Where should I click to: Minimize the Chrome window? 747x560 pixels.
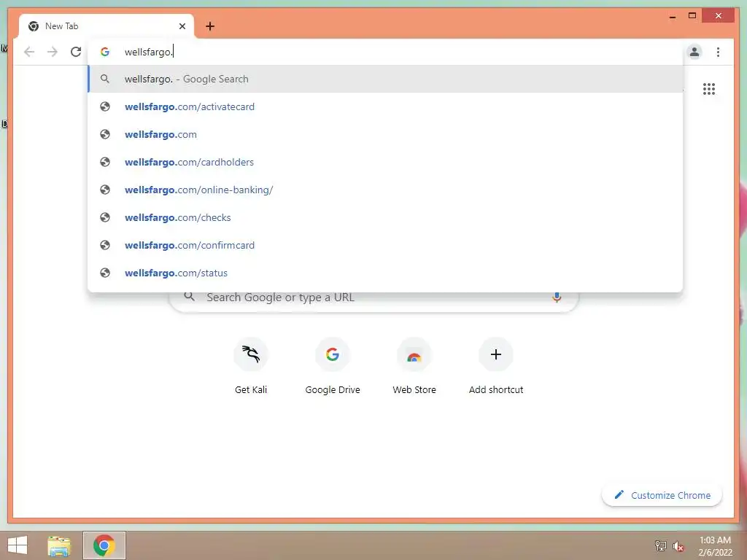click(673, 16)
